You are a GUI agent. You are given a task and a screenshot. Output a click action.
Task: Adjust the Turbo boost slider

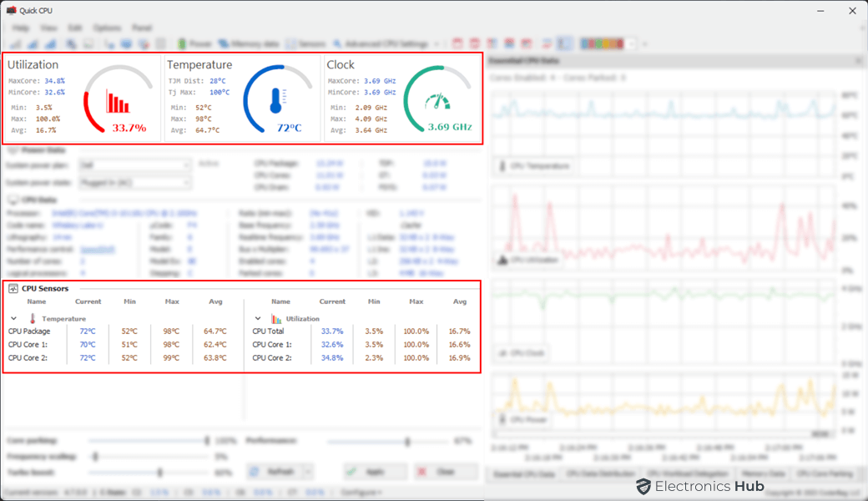pyautogui.click(x=149, y=473)
